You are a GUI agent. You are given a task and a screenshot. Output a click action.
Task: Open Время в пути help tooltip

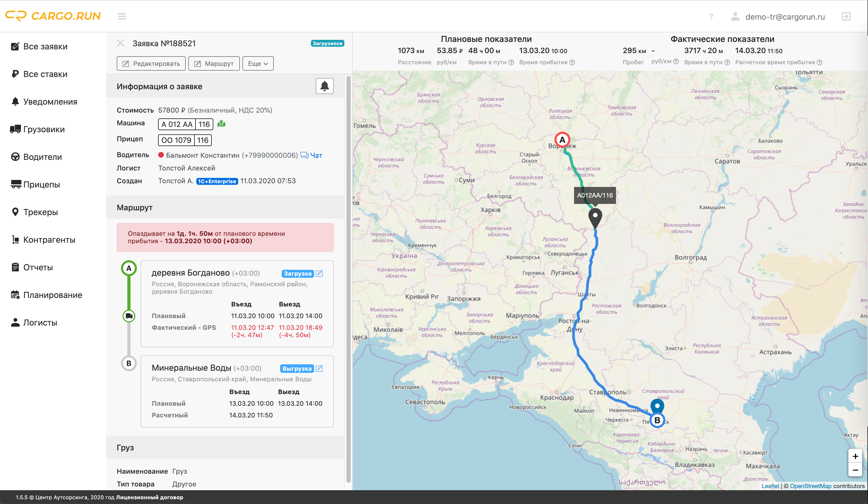[x=511, y=62]
